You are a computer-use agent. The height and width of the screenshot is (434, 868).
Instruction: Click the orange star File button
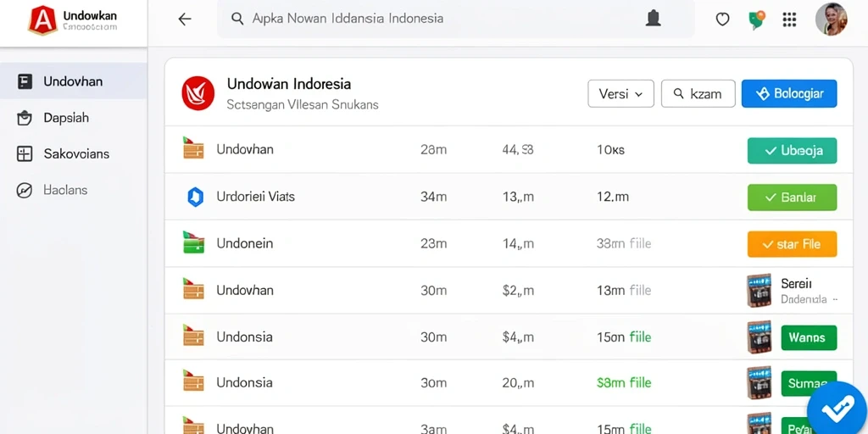tap(792, 244)
